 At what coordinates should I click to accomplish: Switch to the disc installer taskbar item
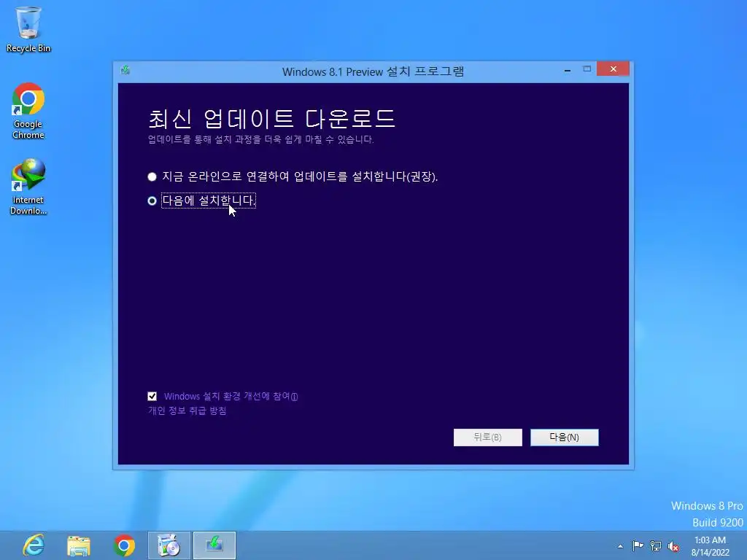169,545
